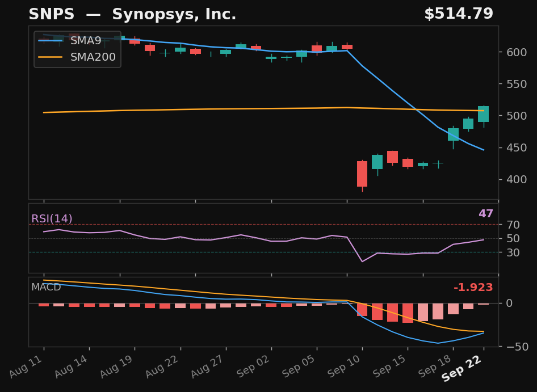Click the RSI 50 axis label
This screenshot has width=537, height=392.
513,239
